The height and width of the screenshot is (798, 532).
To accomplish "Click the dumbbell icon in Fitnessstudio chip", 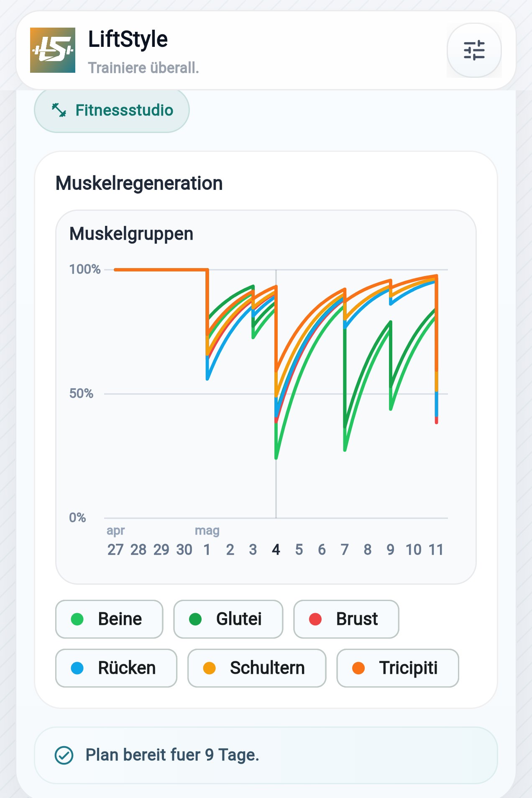I will [59, 110].
